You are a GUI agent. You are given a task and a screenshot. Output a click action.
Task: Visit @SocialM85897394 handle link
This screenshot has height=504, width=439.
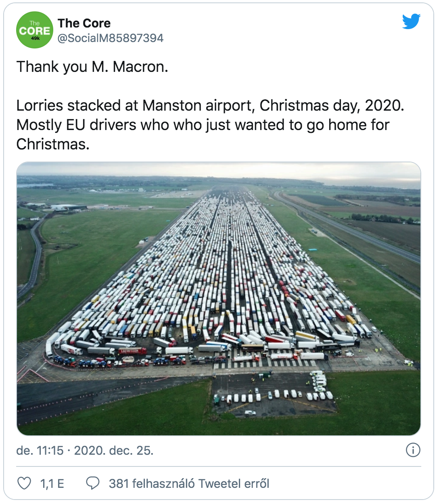(x=111, y=38)
